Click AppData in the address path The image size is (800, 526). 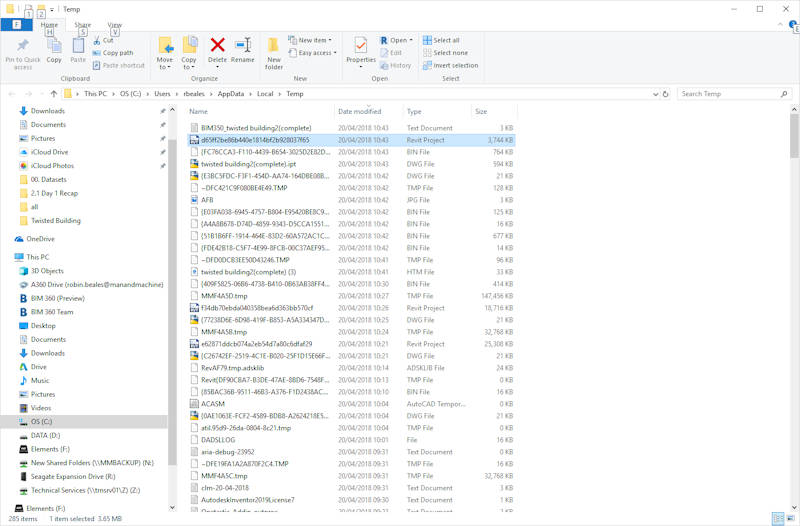(231, 94)
